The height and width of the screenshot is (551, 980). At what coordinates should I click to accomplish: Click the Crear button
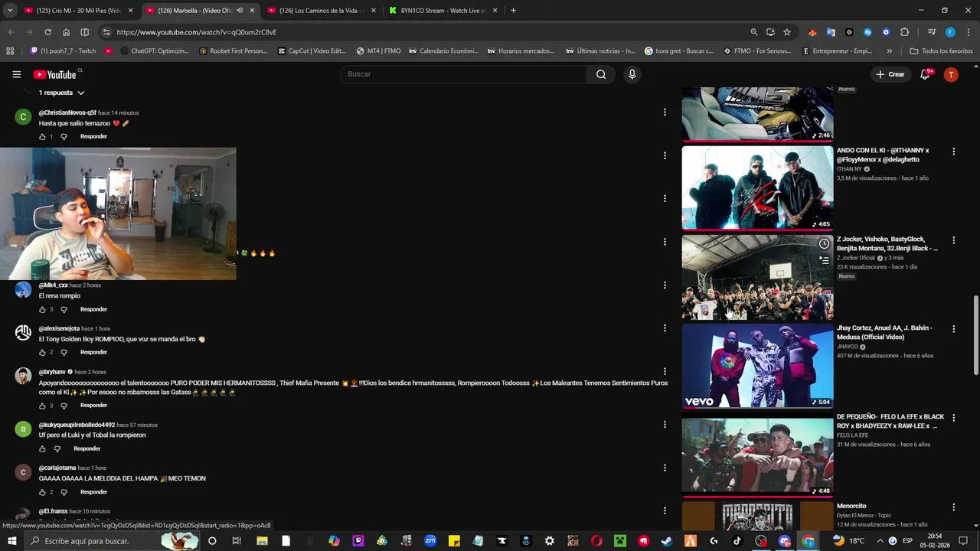pyautogui.click(x=890, y=74)
